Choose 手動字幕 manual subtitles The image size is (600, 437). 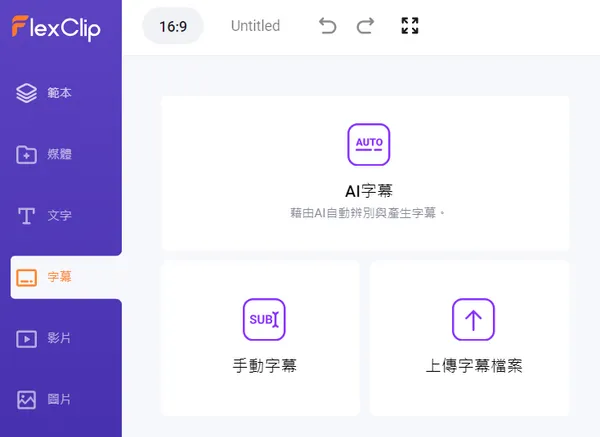click(264, 365)
